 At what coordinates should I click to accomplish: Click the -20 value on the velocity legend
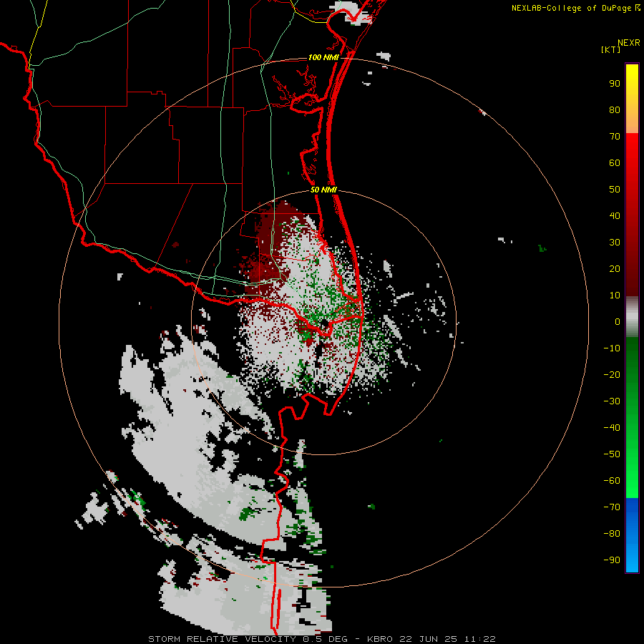(x=612, y=374)
